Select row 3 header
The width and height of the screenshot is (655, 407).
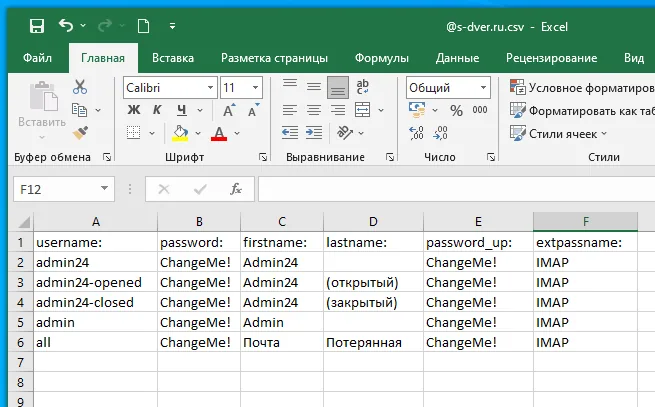pyautogui.click(x=20, y=282)
